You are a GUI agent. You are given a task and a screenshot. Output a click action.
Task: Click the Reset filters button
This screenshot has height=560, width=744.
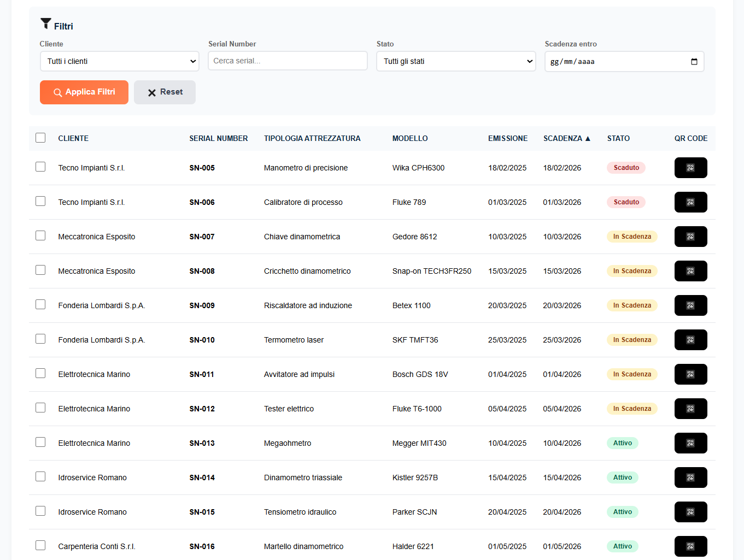165,92
